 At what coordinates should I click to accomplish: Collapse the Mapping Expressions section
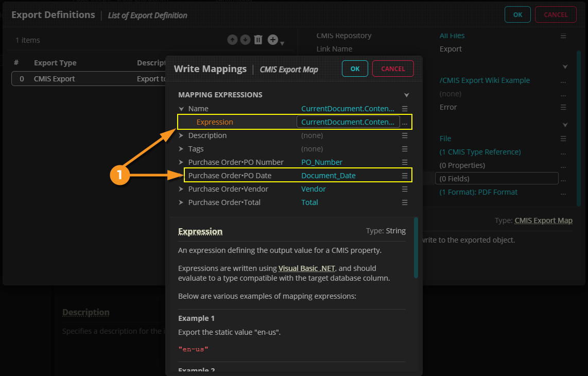coord(406,95)
